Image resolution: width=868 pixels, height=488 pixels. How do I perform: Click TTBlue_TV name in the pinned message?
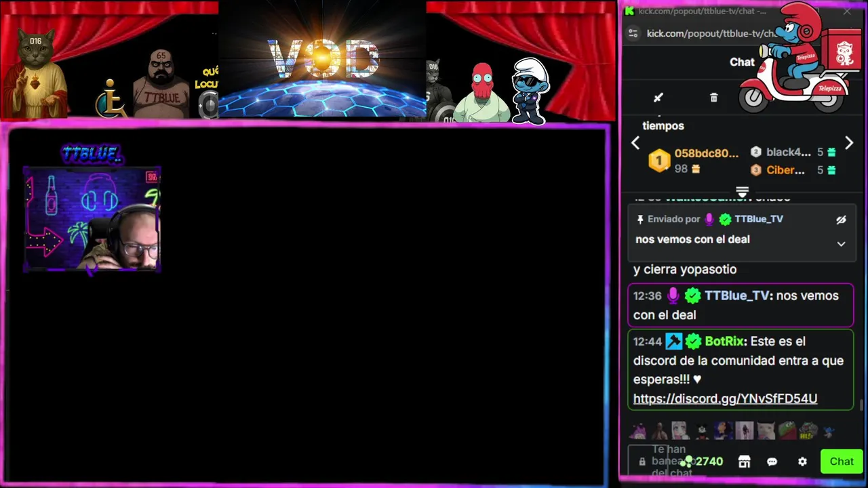click(x=759, y=219)
